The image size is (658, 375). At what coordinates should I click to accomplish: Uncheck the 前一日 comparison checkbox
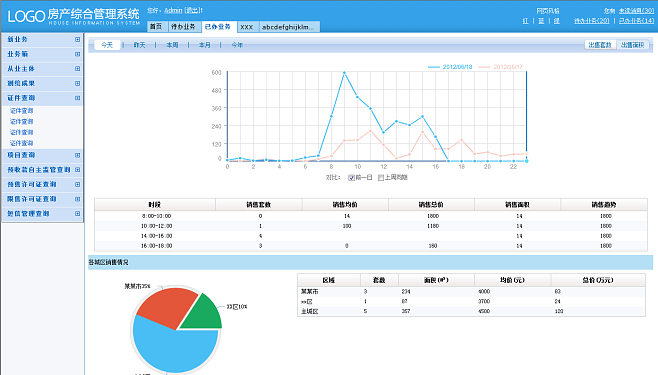coord(351,178)
